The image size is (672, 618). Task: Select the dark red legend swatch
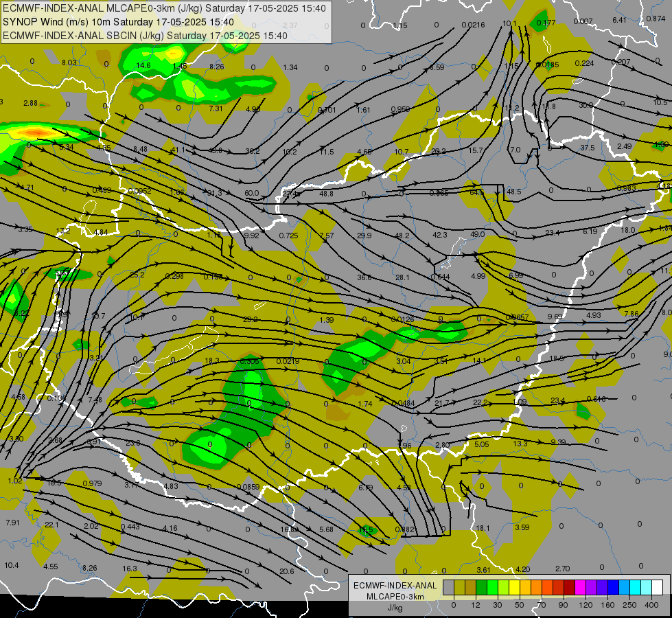[x=570, y=587]
